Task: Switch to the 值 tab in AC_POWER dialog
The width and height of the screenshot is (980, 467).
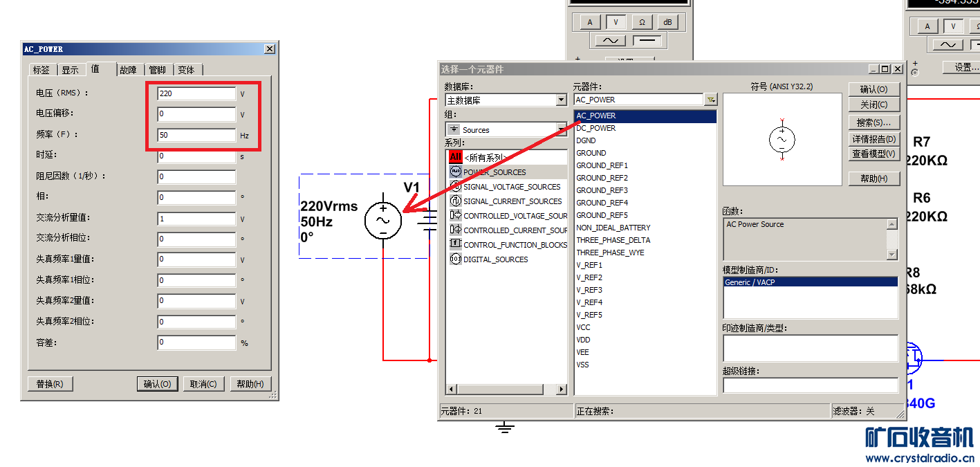Action: [95, 69]
